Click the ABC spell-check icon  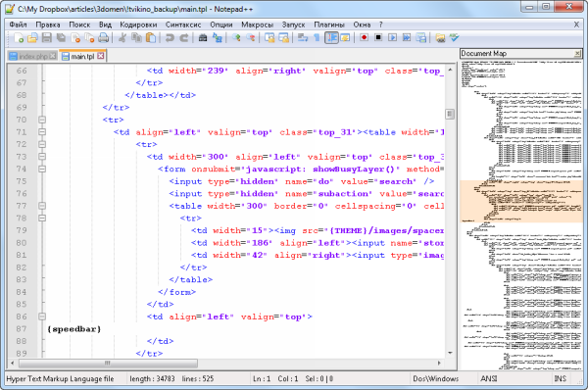point(454,37)
